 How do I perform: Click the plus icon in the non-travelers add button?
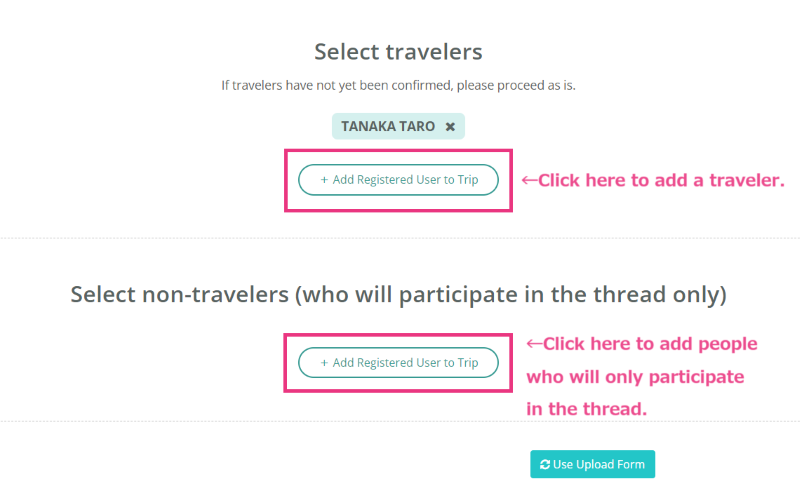(x=324, y=363)
